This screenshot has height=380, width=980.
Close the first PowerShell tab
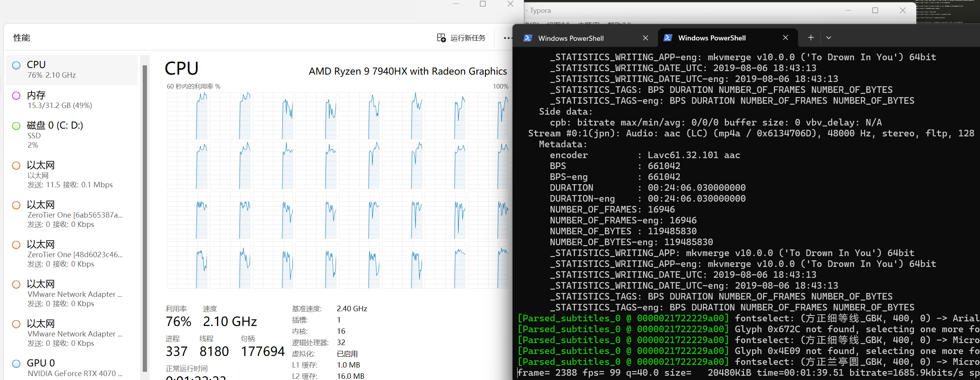(646, 38)
